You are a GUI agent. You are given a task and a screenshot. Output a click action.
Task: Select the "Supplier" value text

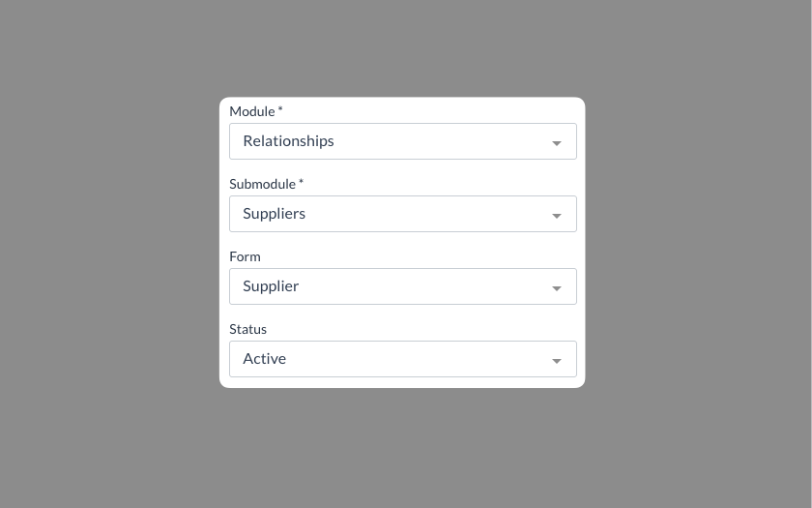point(271,286)
